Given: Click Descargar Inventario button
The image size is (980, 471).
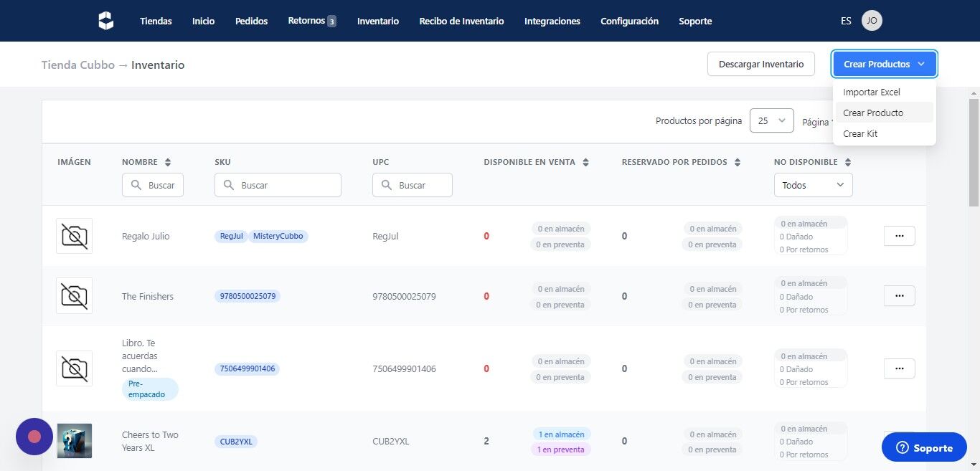Looking at the screenshot, I should click(x=761, y=64).
